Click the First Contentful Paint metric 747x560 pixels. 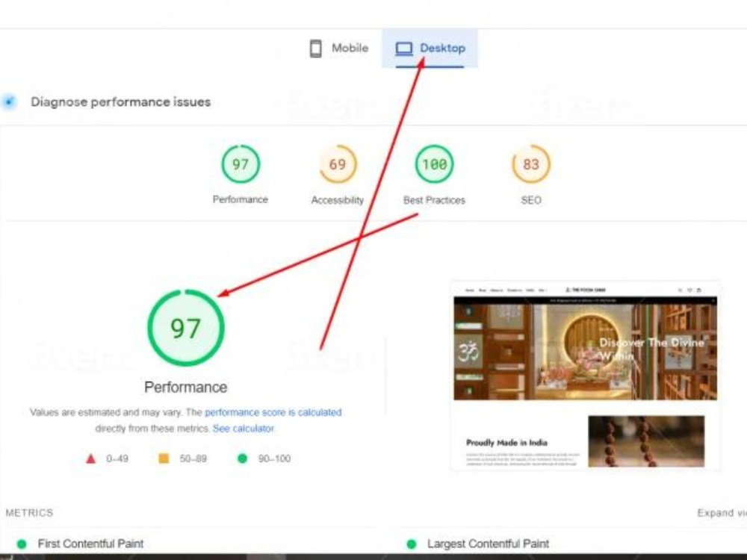pyautogui.click(x=90, y=544)
